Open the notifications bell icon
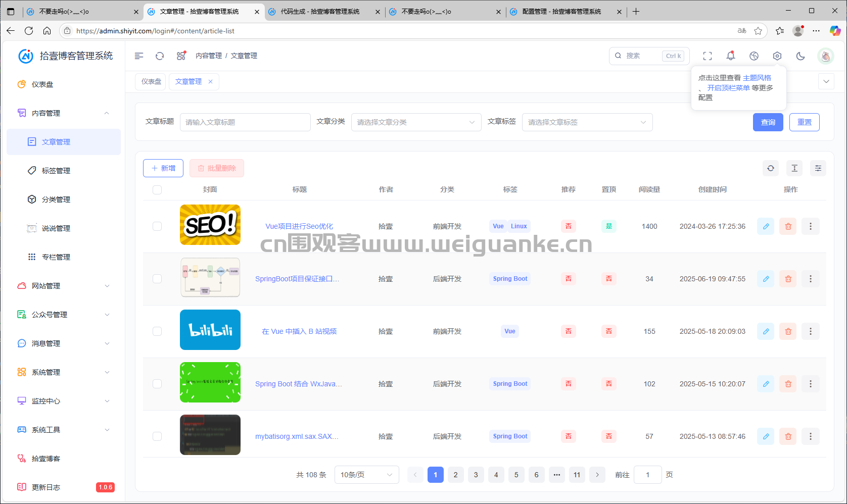847x504 pixels. [730, 56]
